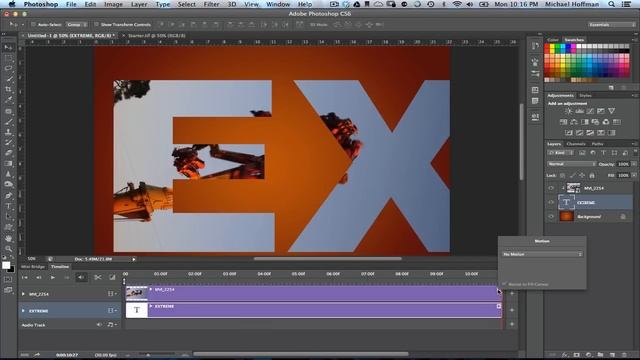The image size is (640, 360).
Task: Pick the pure red swatch in Swatches panel
Action: pos(547,47)
